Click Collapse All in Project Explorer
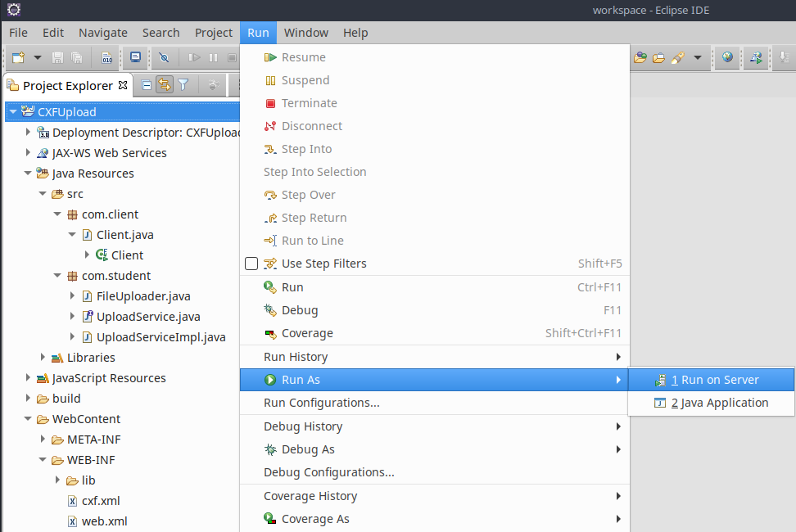Image resolution: width=796 pixels, height=532 pixels. 147,84
